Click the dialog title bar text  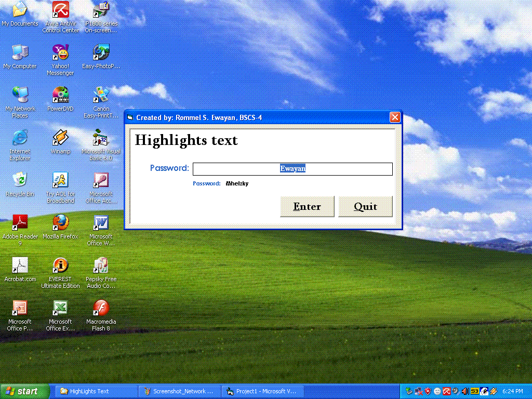(199, 117)
